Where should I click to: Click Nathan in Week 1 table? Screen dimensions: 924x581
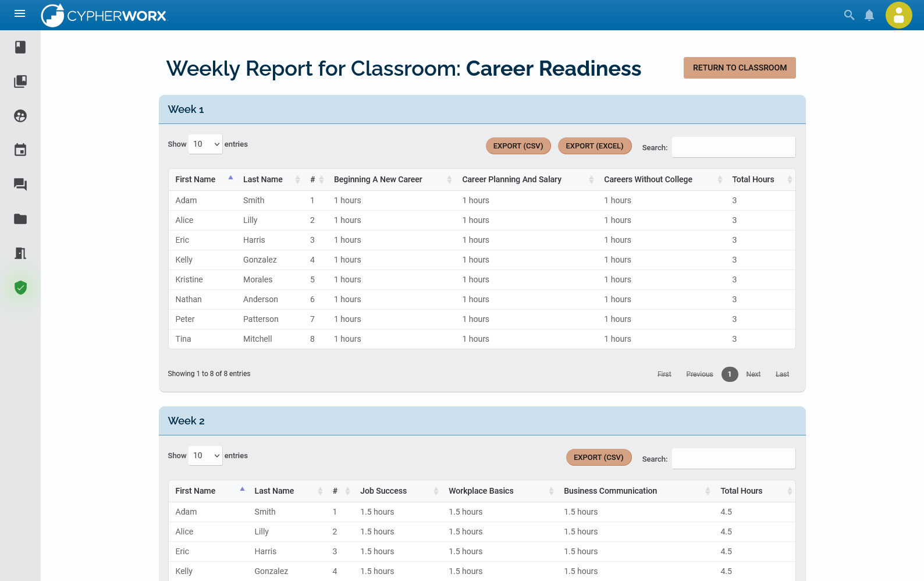189,299
